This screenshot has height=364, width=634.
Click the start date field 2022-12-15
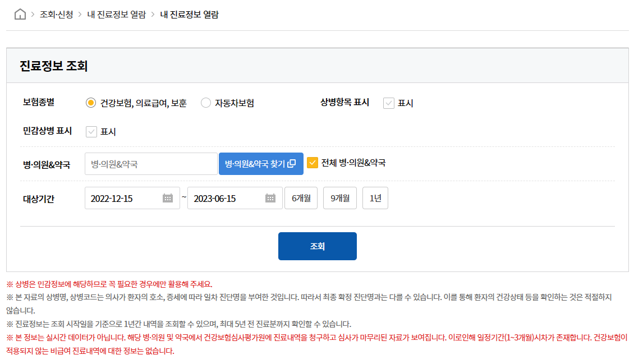tap(132, 198)
